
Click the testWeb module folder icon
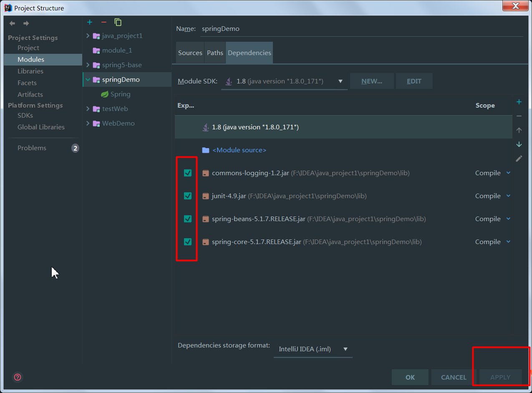pyautogui.click(x=96, y=109)
